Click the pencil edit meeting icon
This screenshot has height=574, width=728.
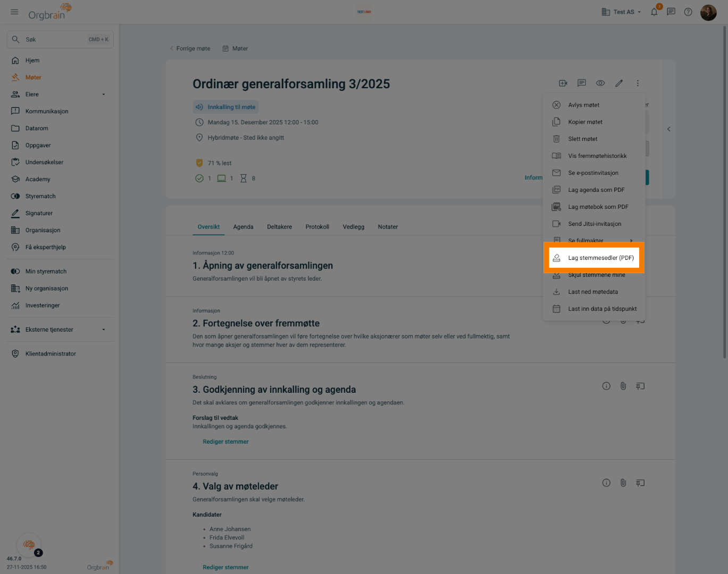[x=619, y=83]
